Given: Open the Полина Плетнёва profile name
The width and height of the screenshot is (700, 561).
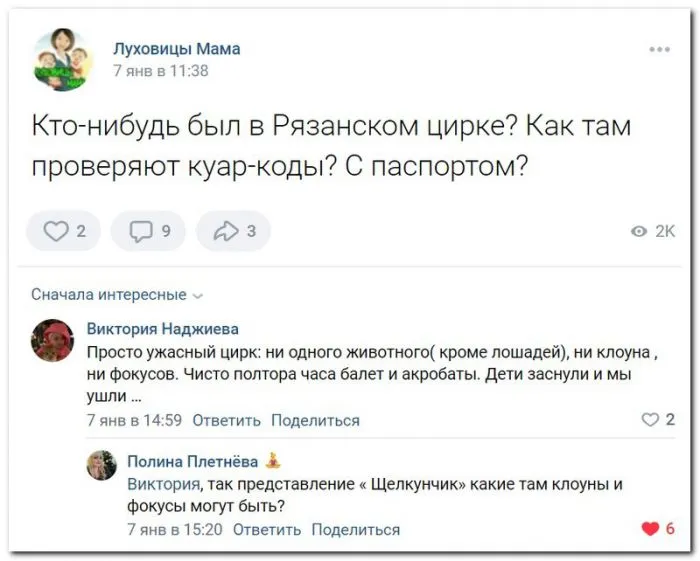Looking at the screenshot, I should click(x=193, y=461).
